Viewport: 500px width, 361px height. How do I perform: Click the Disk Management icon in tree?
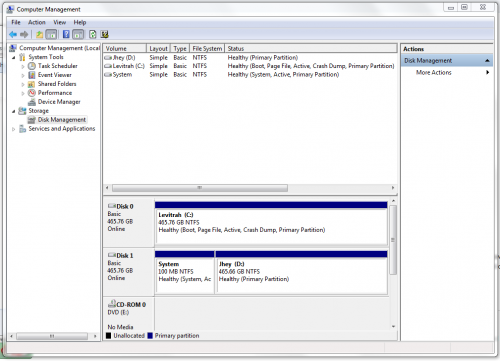pos(32,120)
